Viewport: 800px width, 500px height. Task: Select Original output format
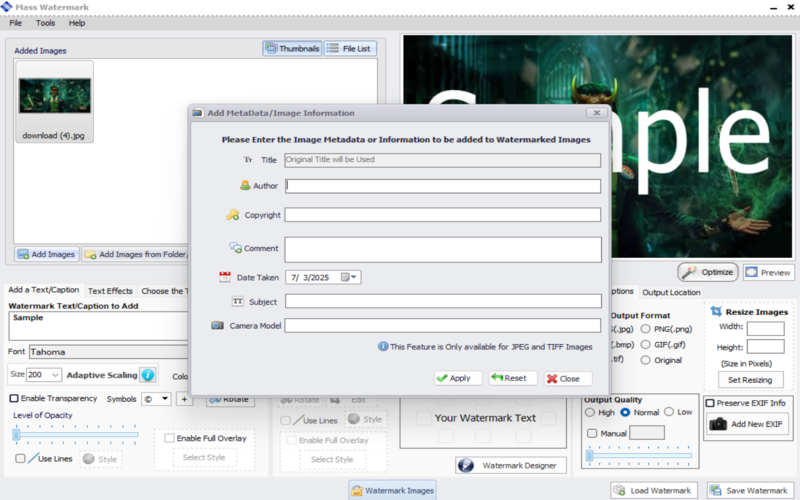(x=645, y=360)
